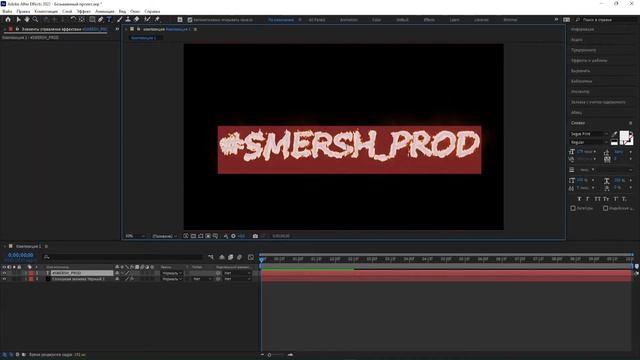
Task: Toggle faux bold text style button
Action: coord(579,199)
